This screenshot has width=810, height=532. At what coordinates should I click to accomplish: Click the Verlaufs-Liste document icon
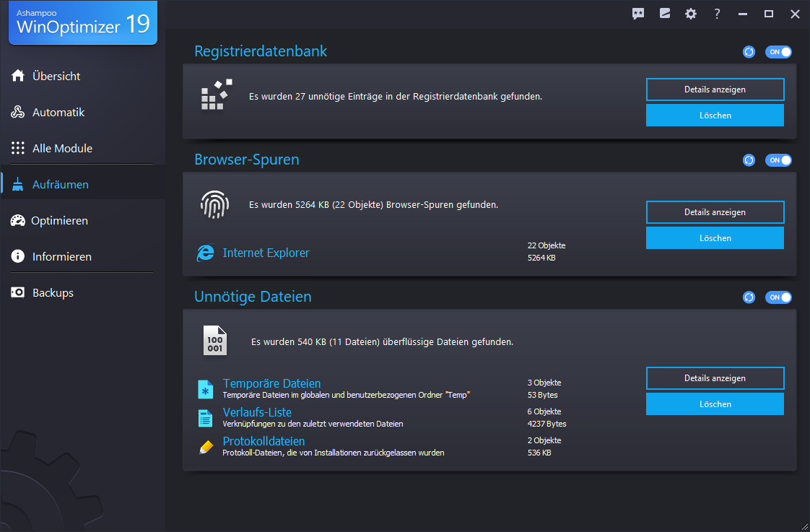205,418
